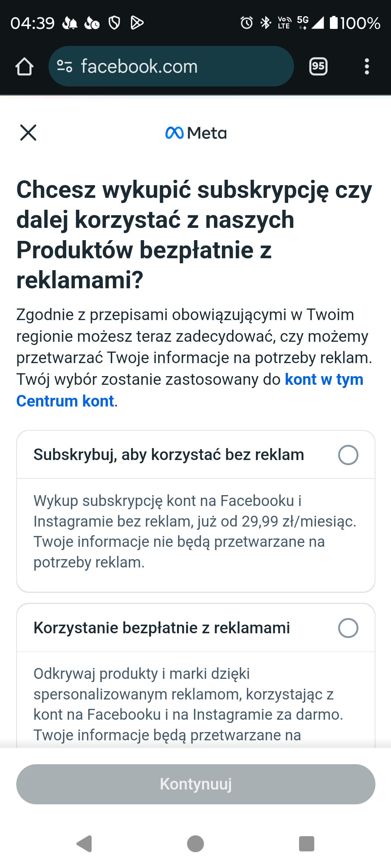
Task: Tap the Bluetooth status bar icon
Action: (x=266, y=23)
